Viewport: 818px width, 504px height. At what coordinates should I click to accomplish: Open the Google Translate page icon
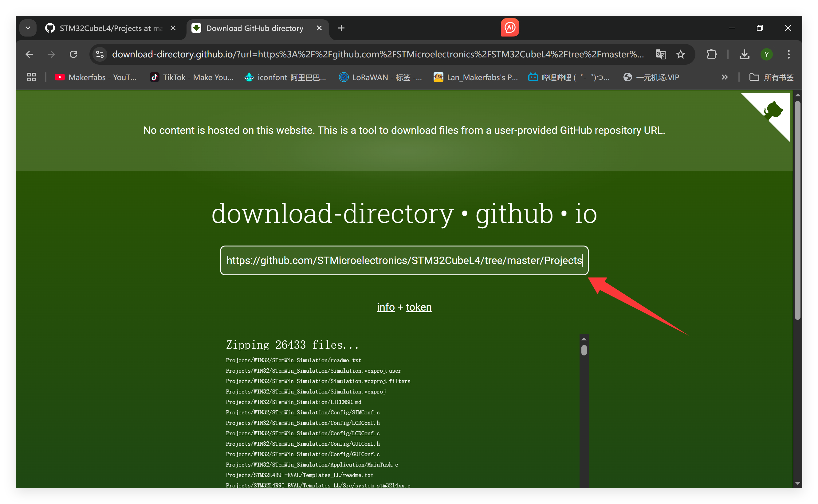tap(661, 54)
